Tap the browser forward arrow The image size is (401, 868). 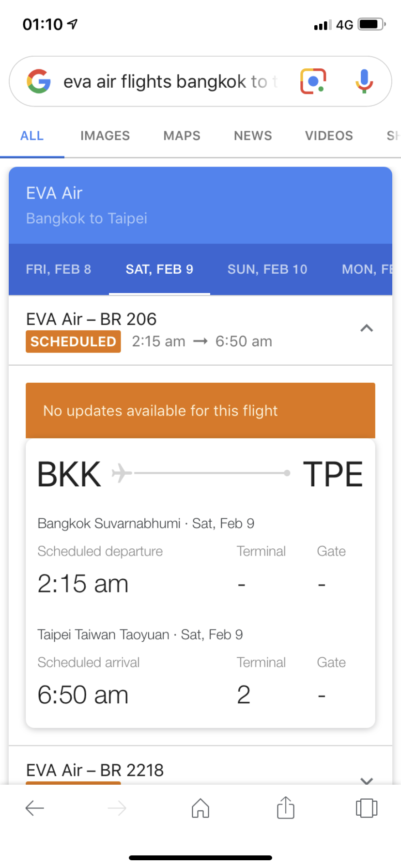pos(117,808)
